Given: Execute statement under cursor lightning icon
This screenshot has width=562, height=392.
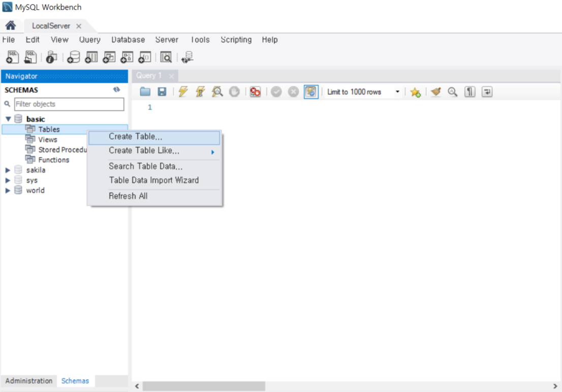Looking at the screenshot, I should tap(200, 92).
